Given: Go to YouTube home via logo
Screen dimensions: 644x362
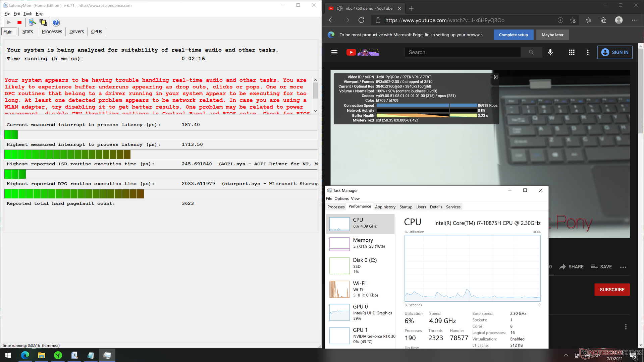Looking at the screenshot, I should pos(363,52).
